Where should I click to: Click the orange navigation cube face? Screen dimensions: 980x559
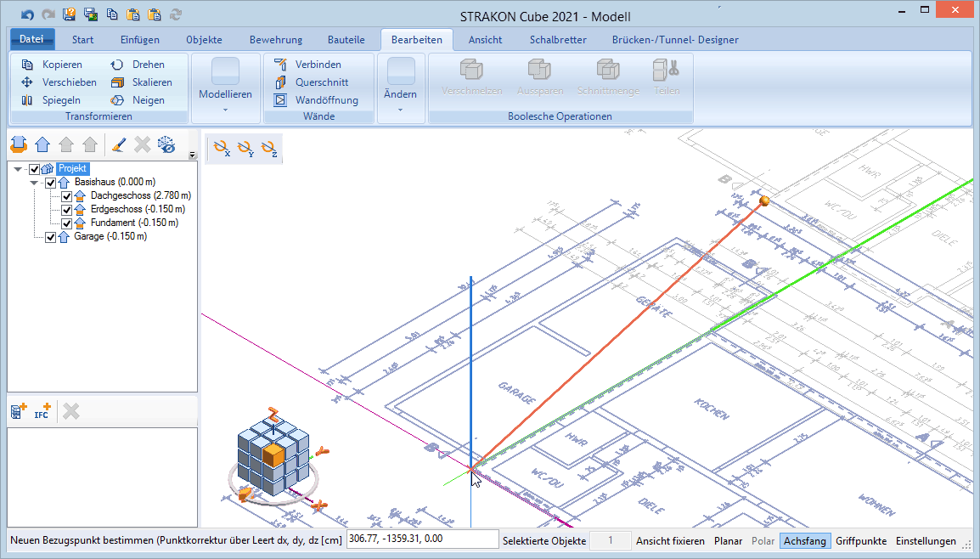(273, 455)
